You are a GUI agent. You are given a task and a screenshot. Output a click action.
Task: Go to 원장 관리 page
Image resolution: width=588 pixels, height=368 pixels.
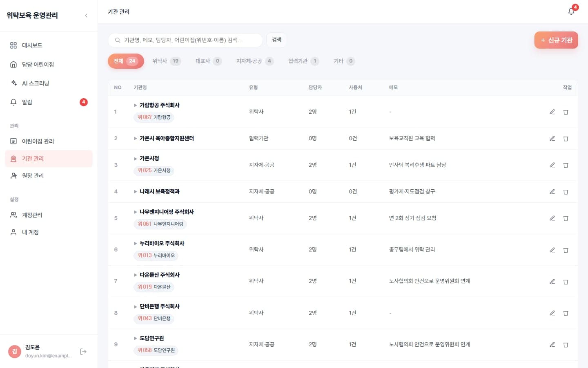(x=49, y=175)
